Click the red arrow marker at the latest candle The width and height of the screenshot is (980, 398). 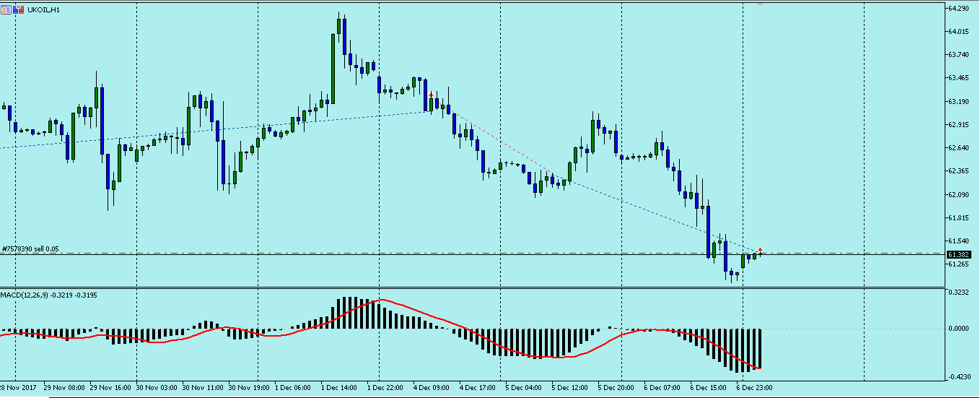(x=760, y=250)
